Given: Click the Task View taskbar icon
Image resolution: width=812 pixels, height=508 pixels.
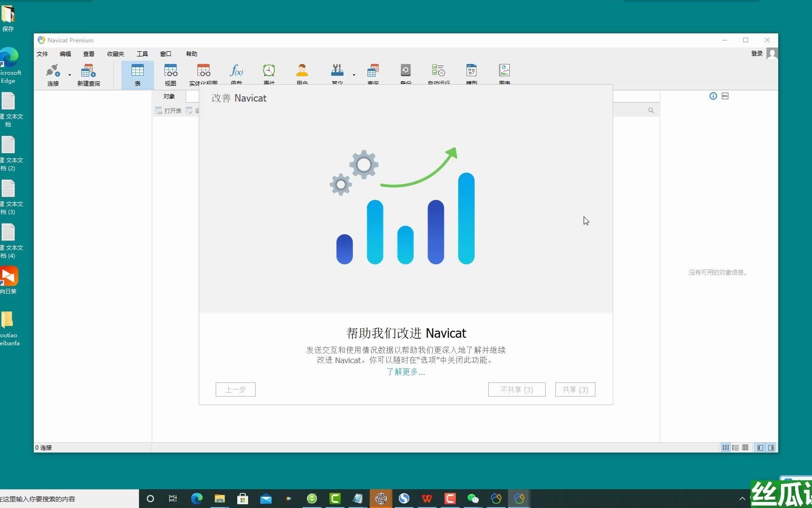Looking at the screenshot, I should click(173, 499).
